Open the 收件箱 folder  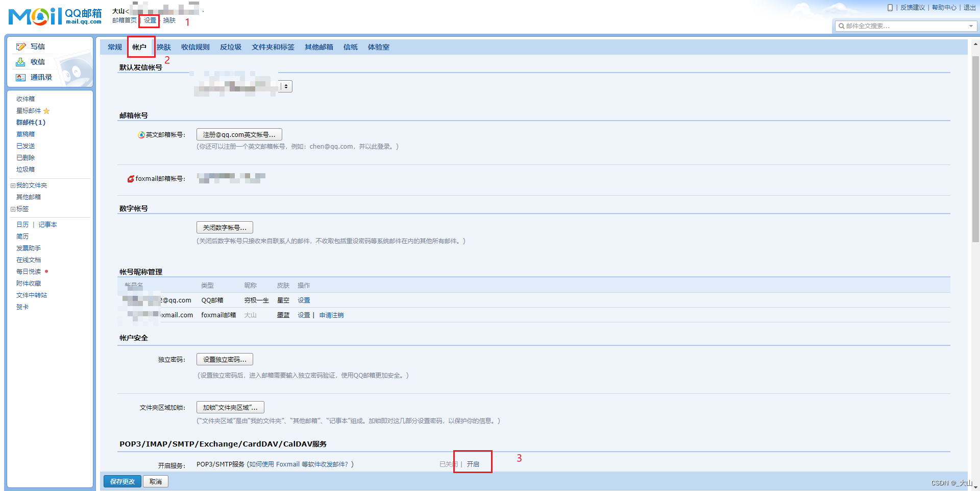point(26,99)
